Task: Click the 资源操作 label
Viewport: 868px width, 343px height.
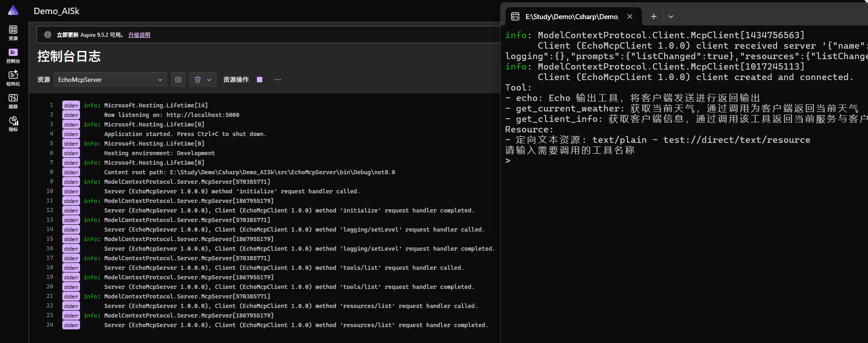Action: point(236,80)
